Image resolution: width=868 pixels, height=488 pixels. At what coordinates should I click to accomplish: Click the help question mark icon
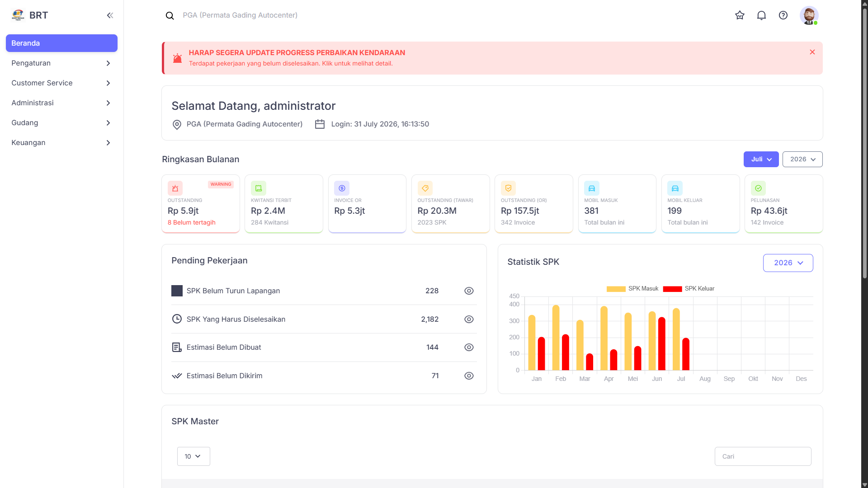coord(783,15)
